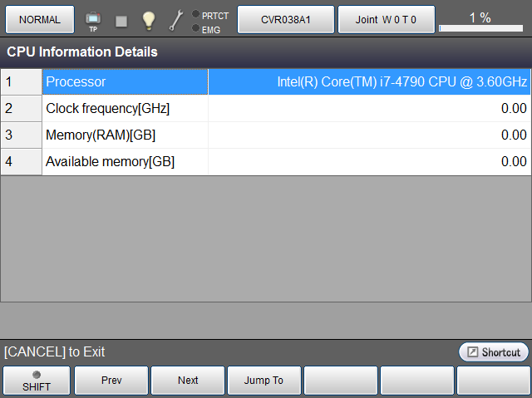The image size is (532, 398).
Task: Click the teach pendant TP icon
Action: pyautogui.click(x=93, y=20)
